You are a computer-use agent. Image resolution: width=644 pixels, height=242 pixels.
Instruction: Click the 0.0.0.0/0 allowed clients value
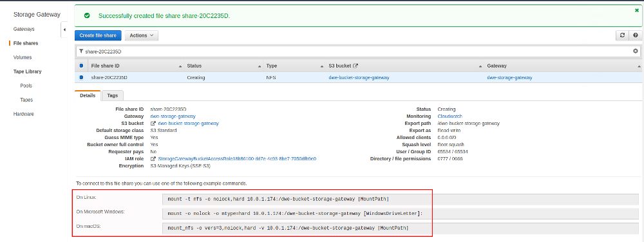tap(447, 137)
